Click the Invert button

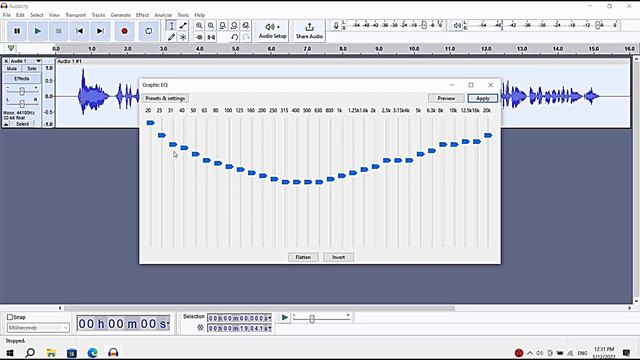[338, 257]
